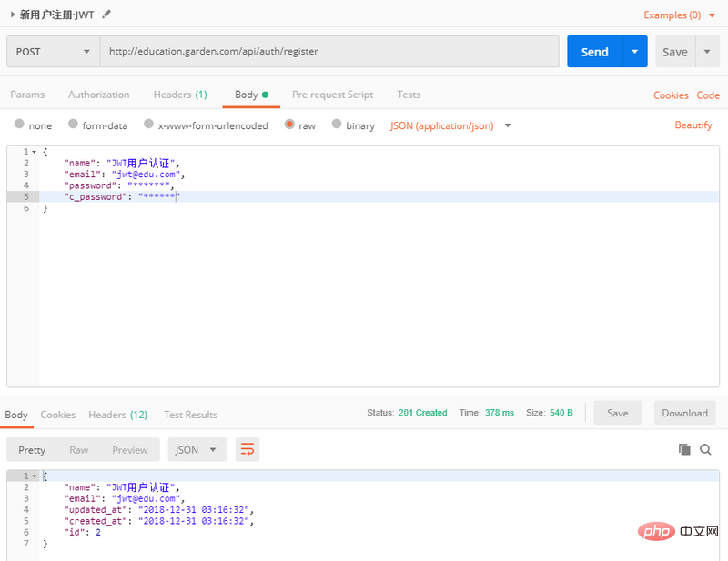Screen dimensions: 728x561
Task: Click the "updated_at" response line
Action: pyautogui.click(x=379, y=510)
